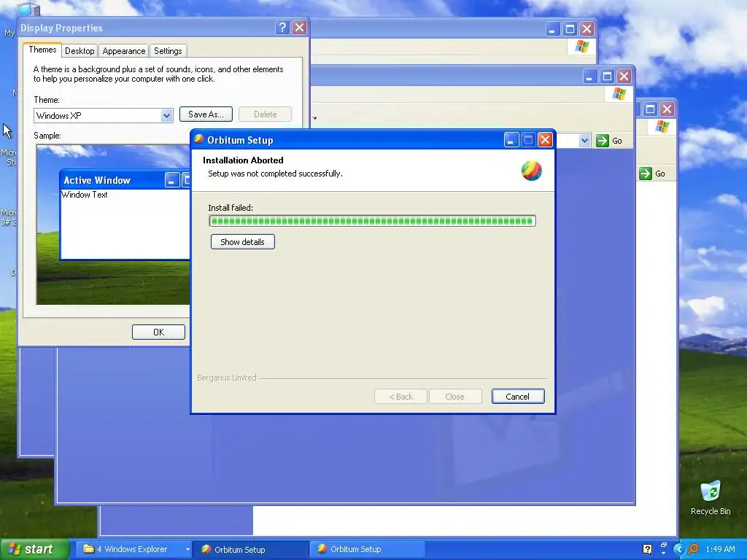Minimize the topmost background Explorer window
Screen dimensions: 747x560
point(552,29)
